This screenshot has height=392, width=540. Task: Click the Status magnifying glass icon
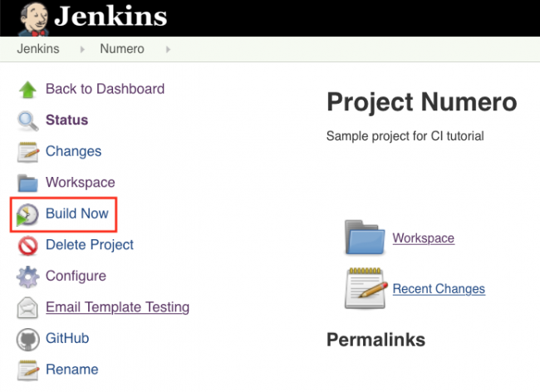point(28,120)
